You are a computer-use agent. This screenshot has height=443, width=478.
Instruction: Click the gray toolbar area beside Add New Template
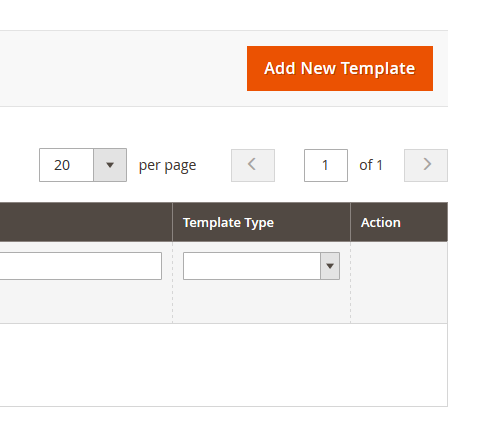(123, 68)
